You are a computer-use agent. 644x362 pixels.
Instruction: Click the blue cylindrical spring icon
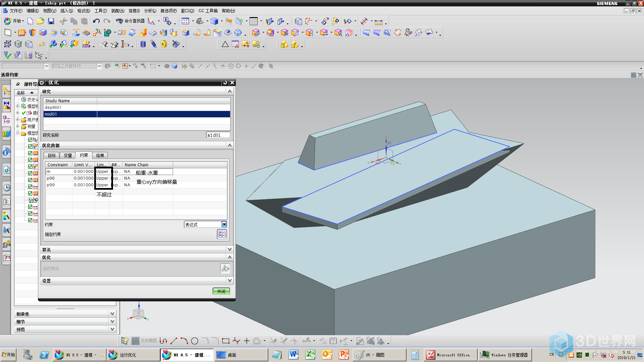143,44
